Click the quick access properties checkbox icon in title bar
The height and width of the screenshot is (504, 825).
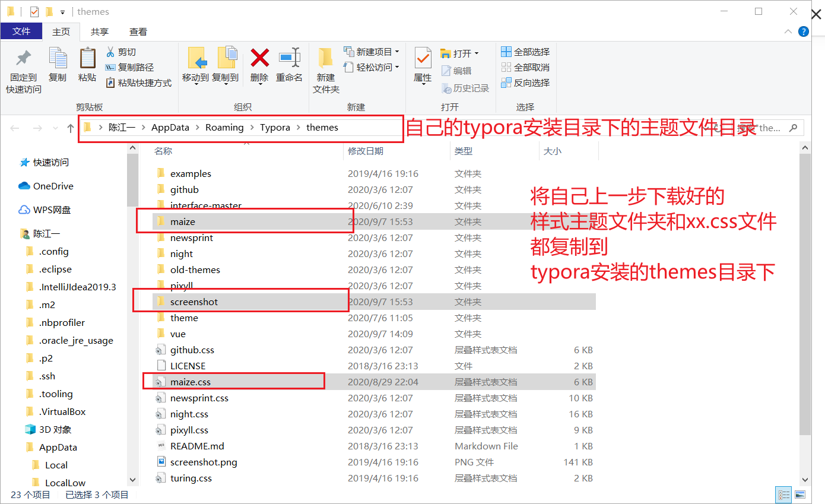[x=33, y=11]
